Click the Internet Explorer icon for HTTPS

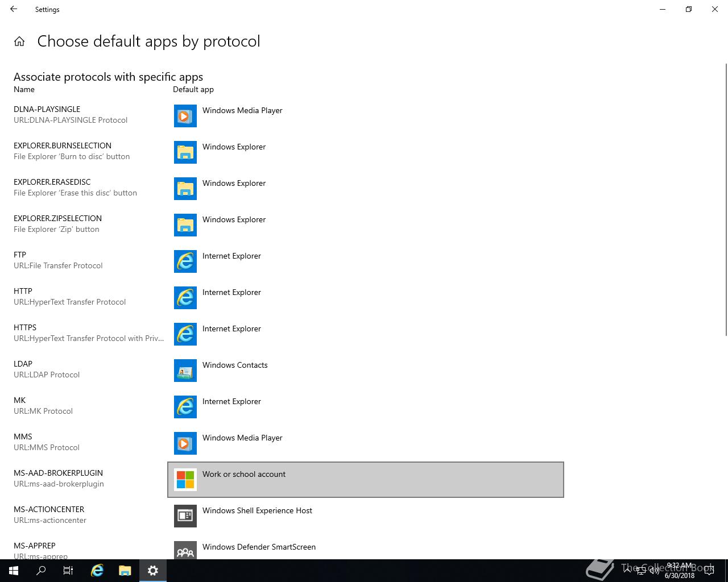185,334
